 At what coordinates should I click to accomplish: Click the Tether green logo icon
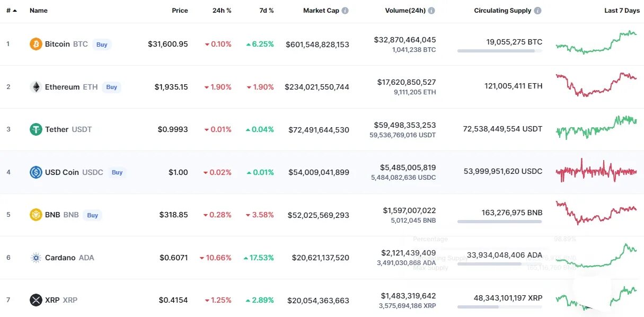point(36,129)
